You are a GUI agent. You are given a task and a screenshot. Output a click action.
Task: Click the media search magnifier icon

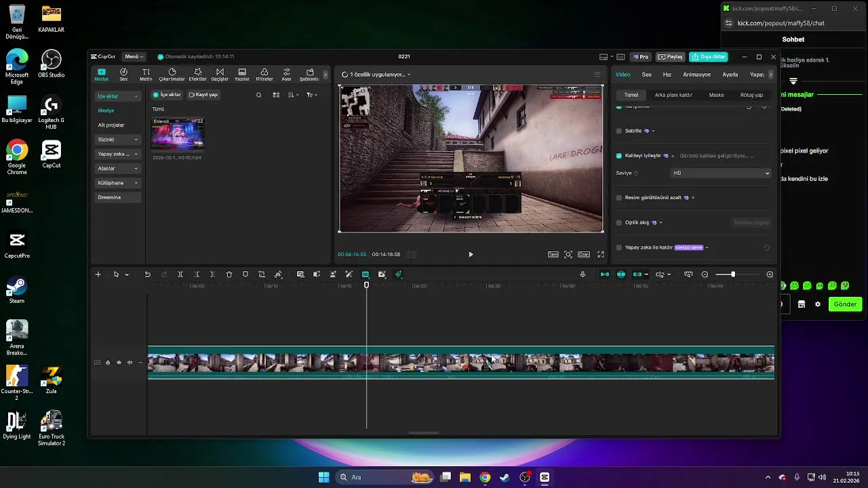click(258, 95)
